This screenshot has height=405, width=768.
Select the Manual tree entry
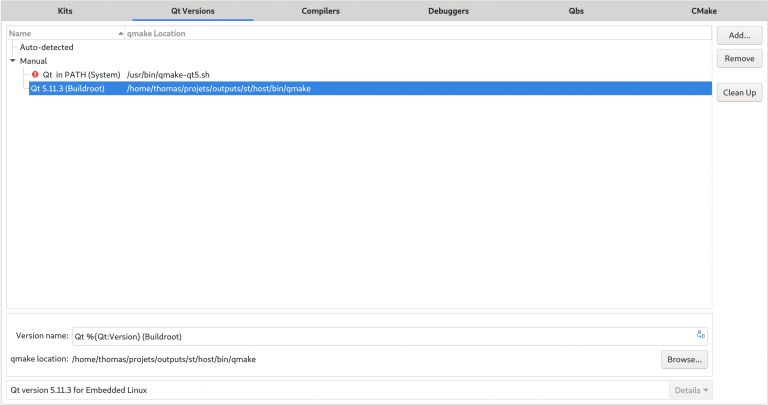pos(33,61)
